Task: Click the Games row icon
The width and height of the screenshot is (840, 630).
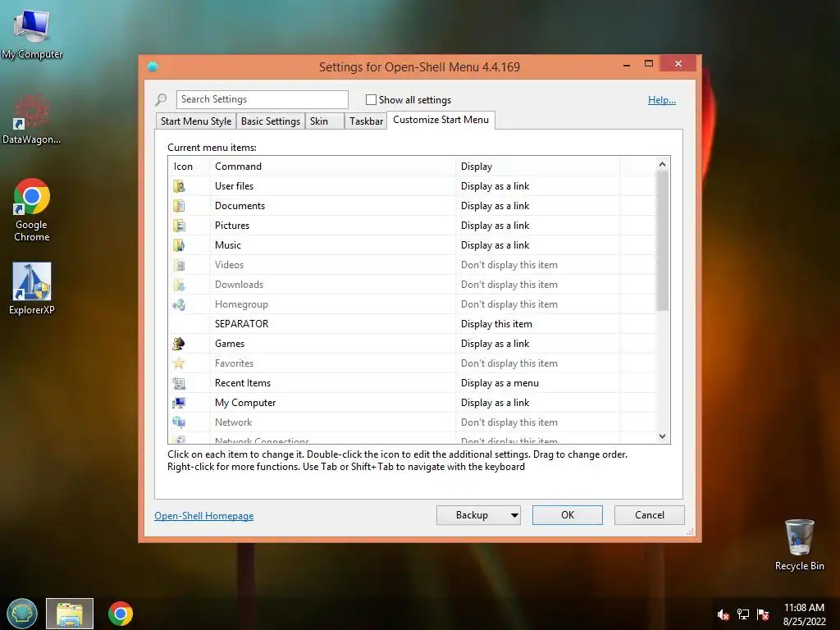Action: point(179,344)
